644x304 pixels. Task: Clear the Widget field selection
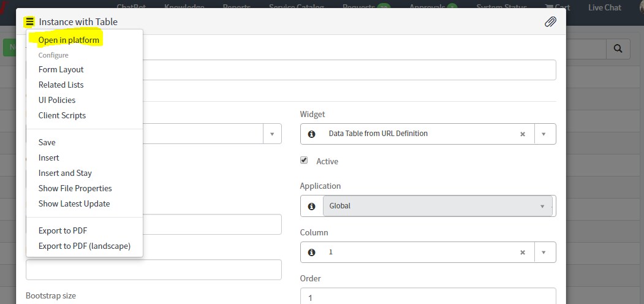pos(523,134)
